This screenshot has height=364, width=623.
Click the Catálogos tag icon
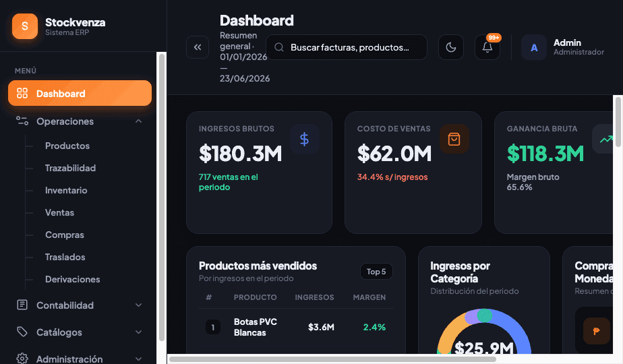click(22, 332)
